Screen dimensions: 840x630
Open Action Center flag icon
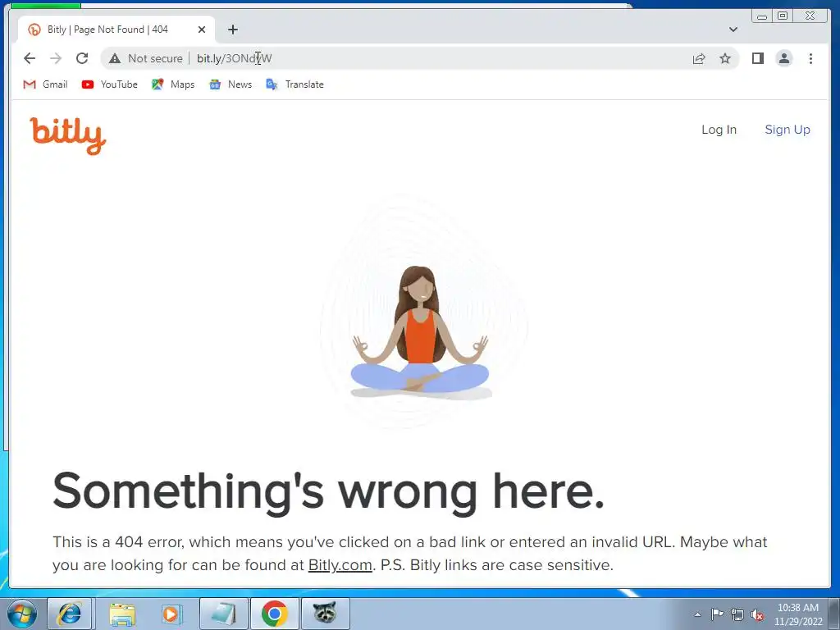point(717,614)
